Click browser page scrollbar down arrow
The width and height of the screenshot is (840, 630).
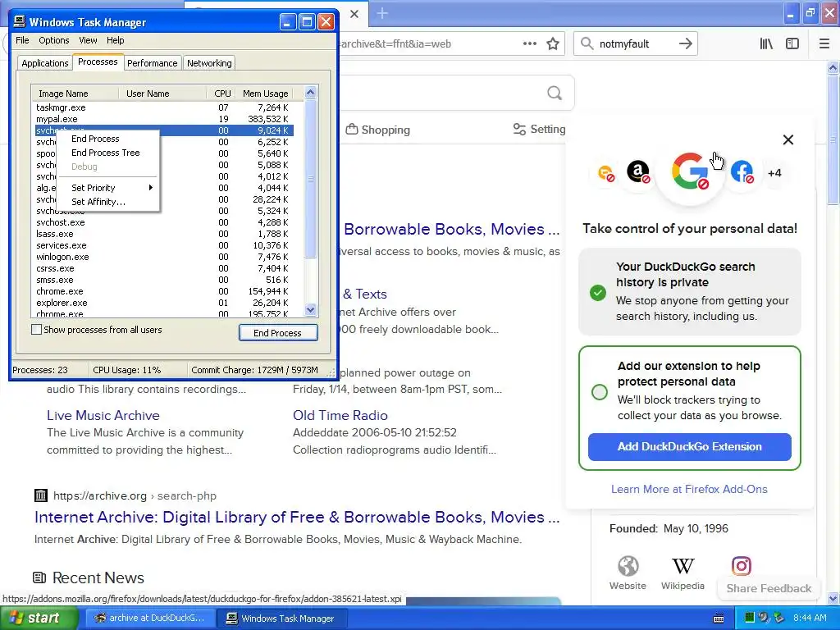(x=833, y=598)
